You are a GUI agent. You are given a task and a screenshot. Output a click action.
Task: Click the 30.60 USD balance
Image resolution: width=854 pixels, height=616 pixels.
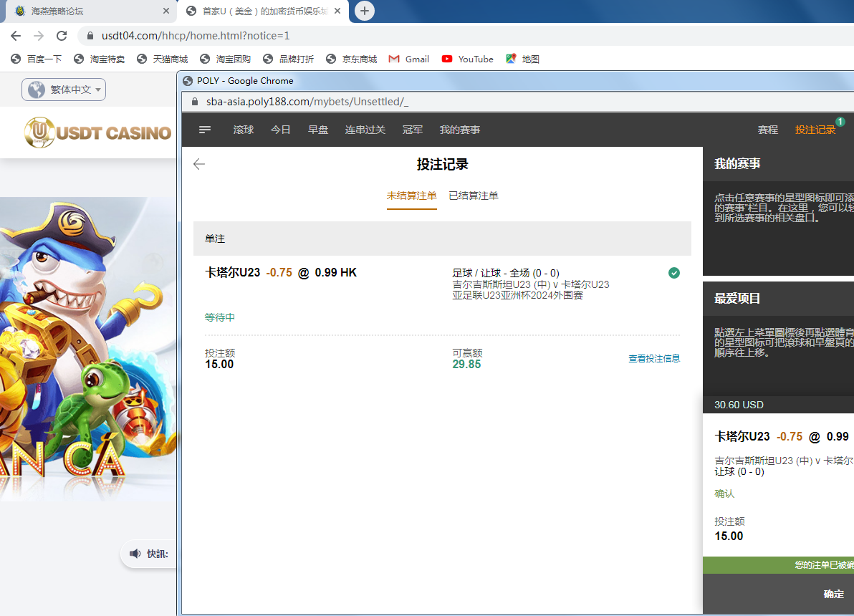pyautogui.click(x=739, y=405)
